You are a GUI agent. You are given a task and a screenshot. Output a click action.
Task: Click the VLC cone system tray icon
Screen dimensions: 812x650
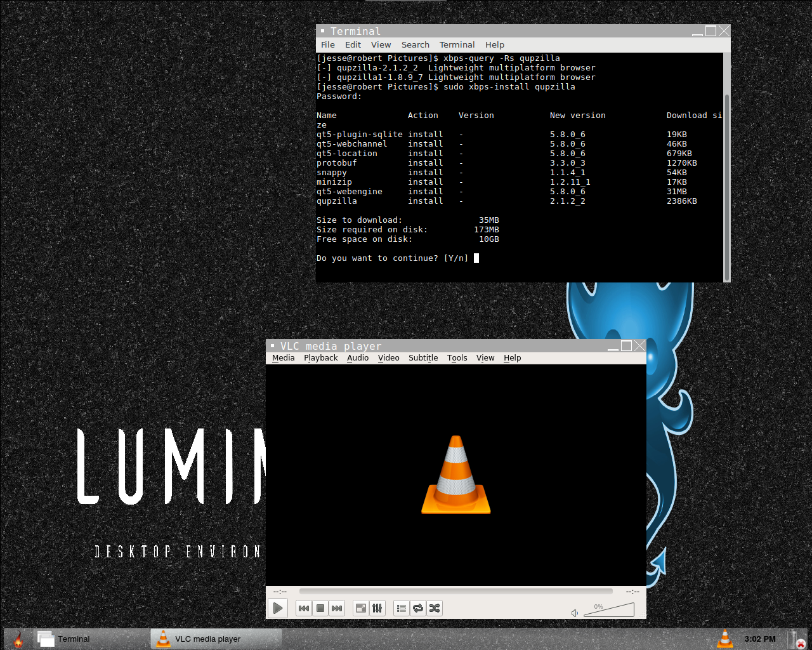(724, 639)
